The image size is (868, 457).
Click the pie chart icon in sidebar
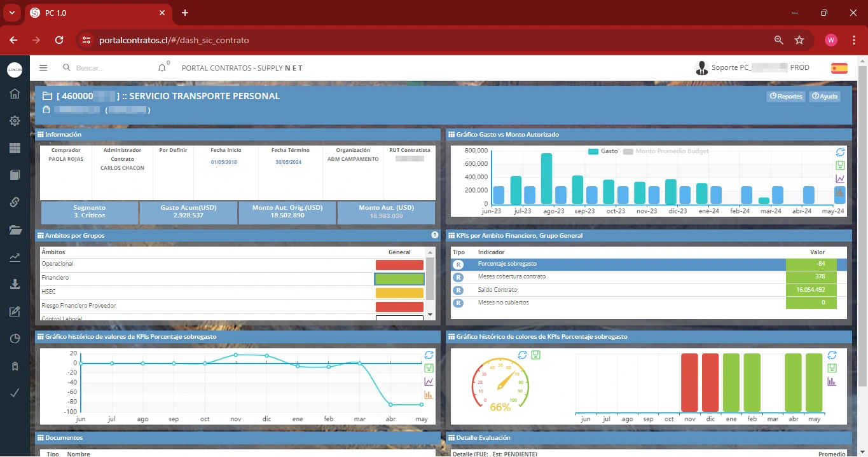coord(15,339)
